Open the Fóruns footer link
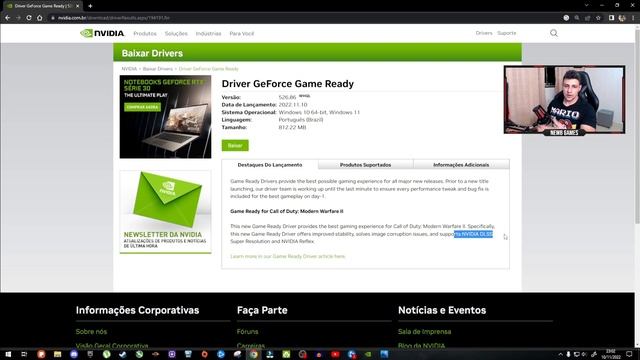The height and width of the screenshot is (360, 640). (247, 332)
